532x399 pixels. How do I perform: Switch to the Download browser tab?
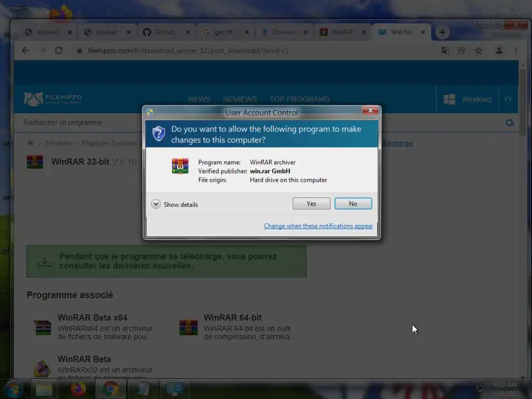click(284, 32)
